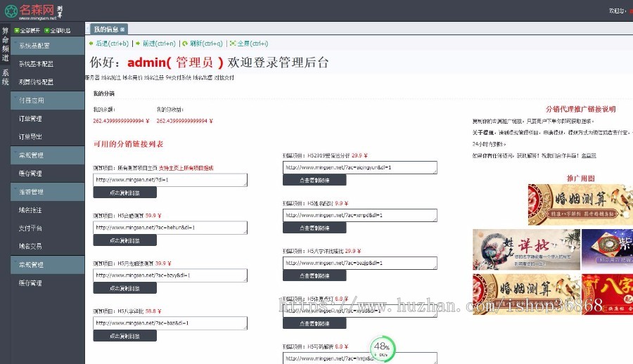Collapse the 常规管理 group below 域名交易
The width and height of the screenshot is (633, 364).
point(47,265)
